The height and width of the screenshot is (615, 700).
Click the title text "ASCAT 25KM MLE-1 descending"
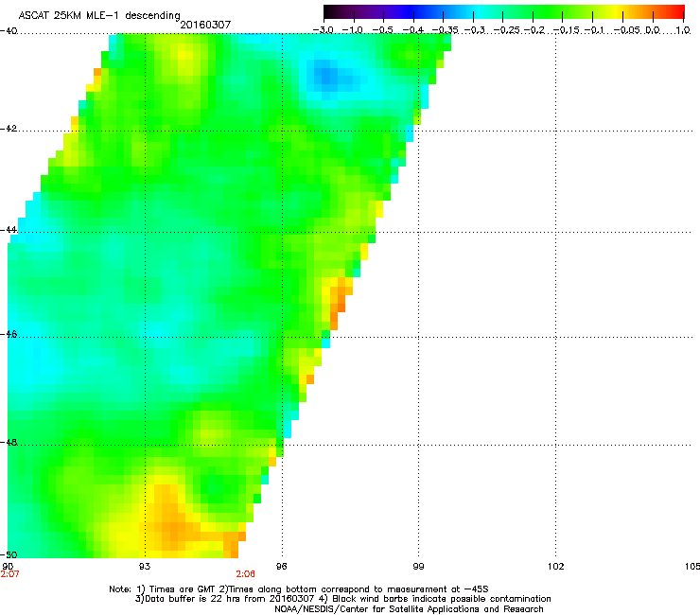[x=99, y=16]
